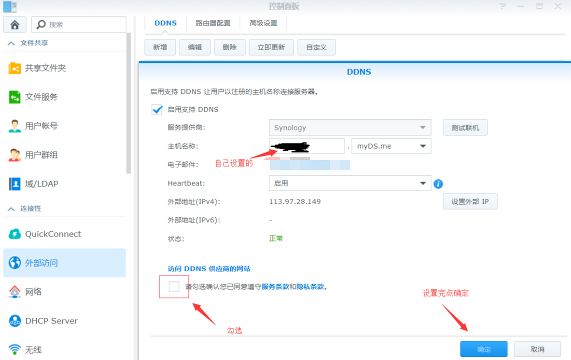Click the 立即更新 button
This screenshot has height=360, width=571.
click(x=271, y=47)
